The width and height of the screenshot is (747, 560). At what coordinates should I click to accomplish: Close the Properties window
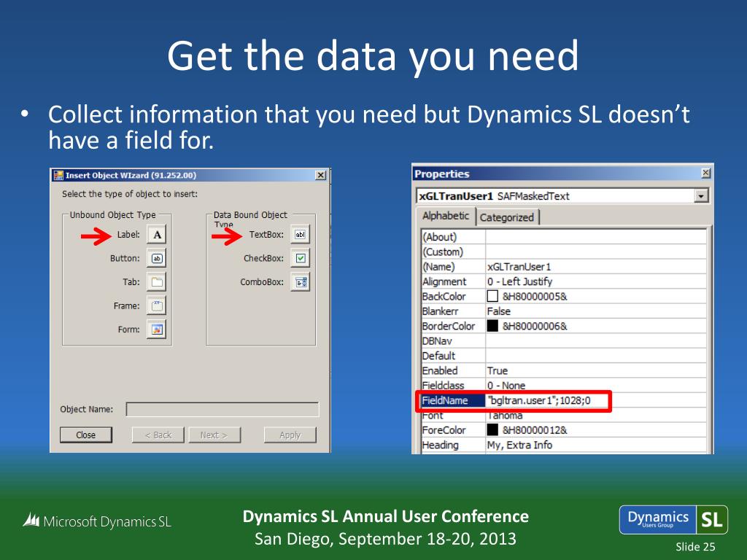pyautogui.click(x=706, y=173)
